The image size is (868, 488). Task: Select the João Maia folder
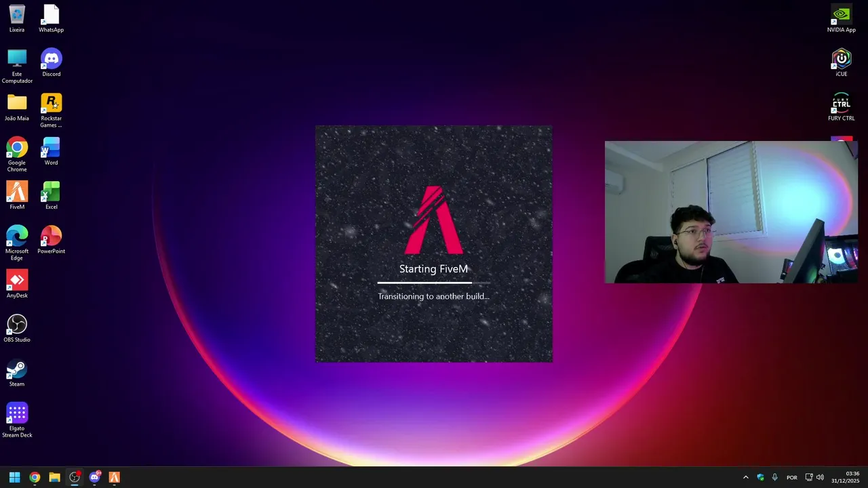tap(17, 107)
